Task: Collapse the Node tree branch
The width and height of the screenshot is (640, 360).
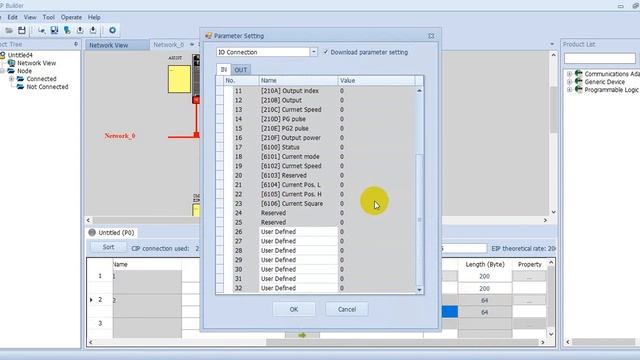Action: tap(2, 71)
